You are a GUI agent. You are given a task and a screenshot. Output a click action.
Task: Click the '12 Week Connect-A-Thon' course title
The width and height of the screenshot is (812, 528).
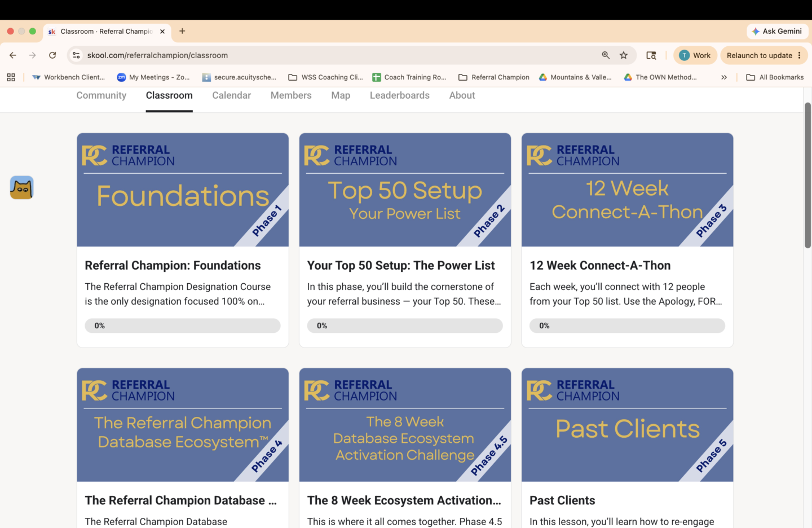[x=600, y=266]
